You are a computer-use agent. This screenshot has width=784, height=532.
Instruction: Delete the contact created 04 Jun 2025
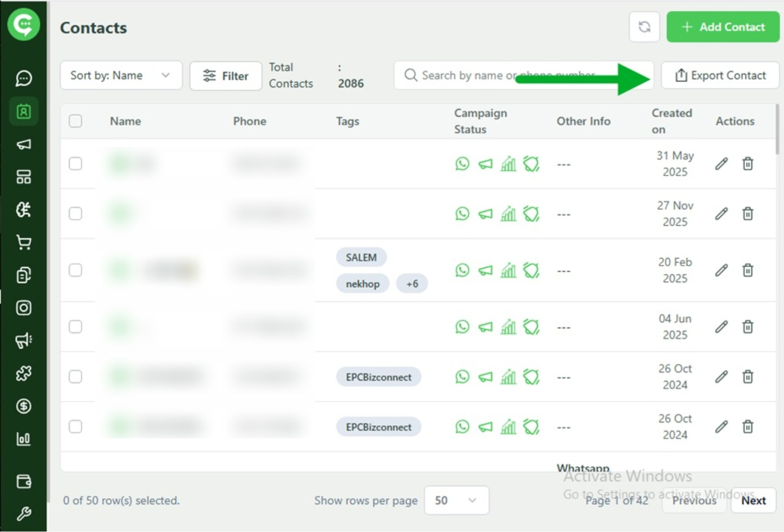click(x=748, y=327)
